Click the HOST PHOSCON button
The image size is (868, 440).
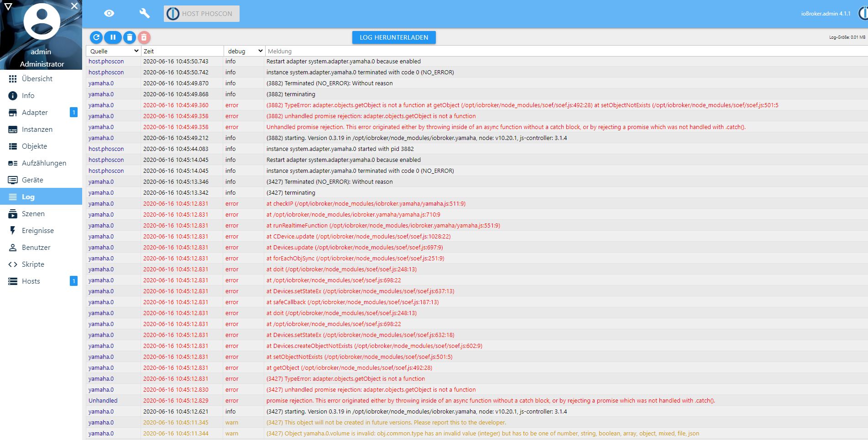[x=202, y=14]
